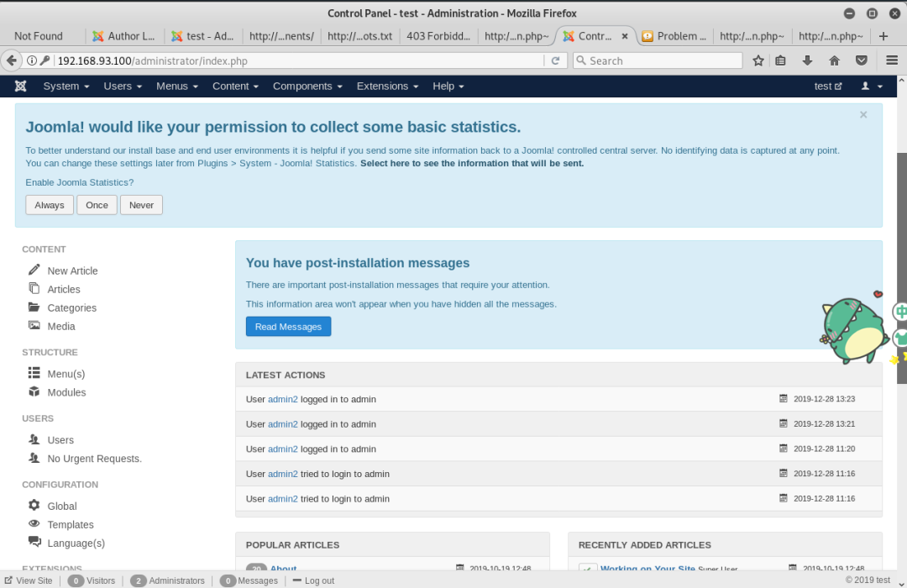This screenshot has height=588, width=907.
Task: Switch to the http://...nents/ tab
Action: point(281,36)
